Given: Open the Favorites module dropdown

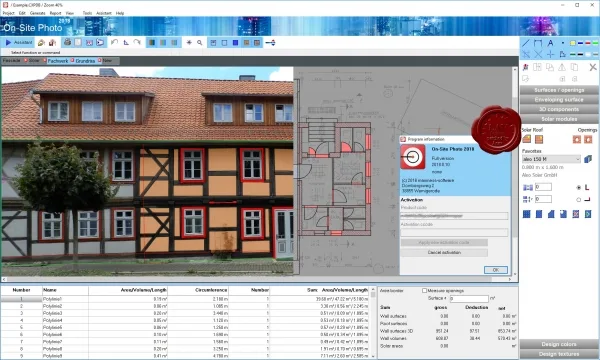Looking at the screenshot, I should point(551,159).
